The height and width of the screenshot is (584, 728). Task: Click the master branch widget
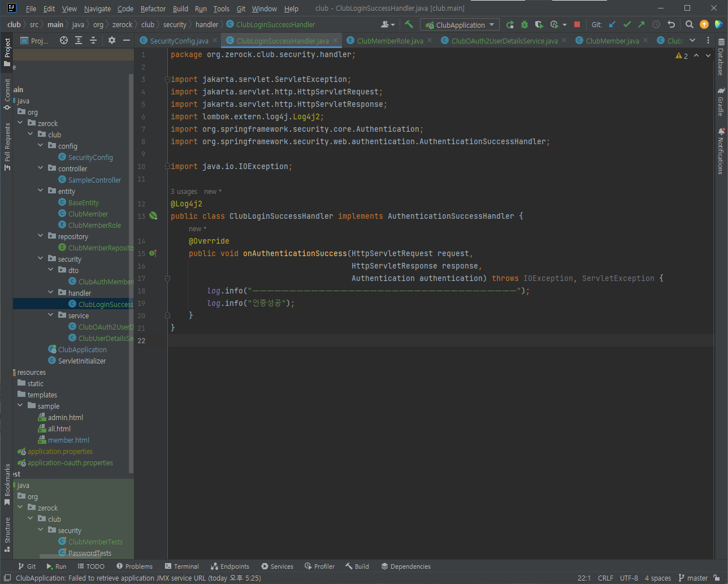pos(694,578)
